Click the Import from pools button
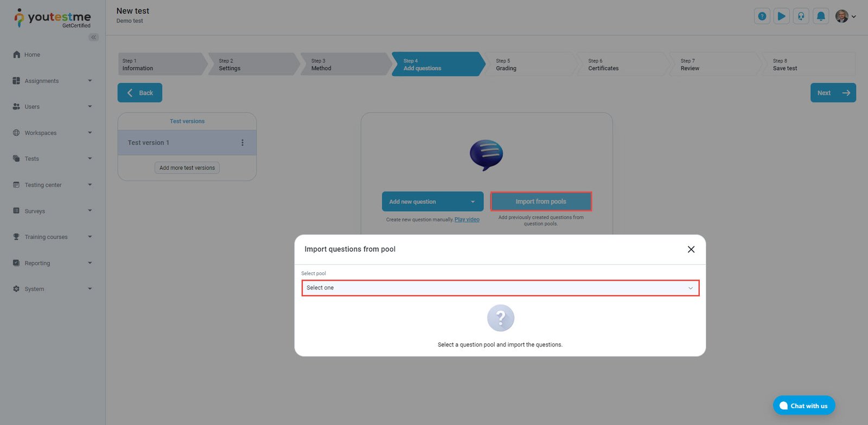The height and width of the screenshot is (425, 868). (x=541, y=202)
